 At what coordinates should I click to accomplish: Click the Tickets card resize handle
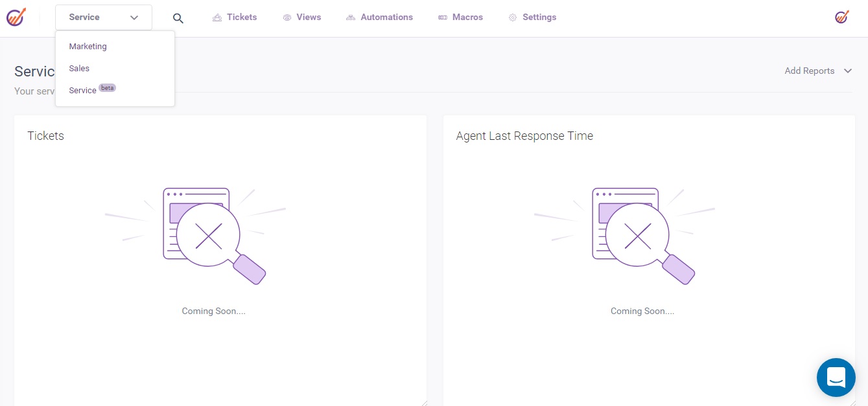coord(424,403)
